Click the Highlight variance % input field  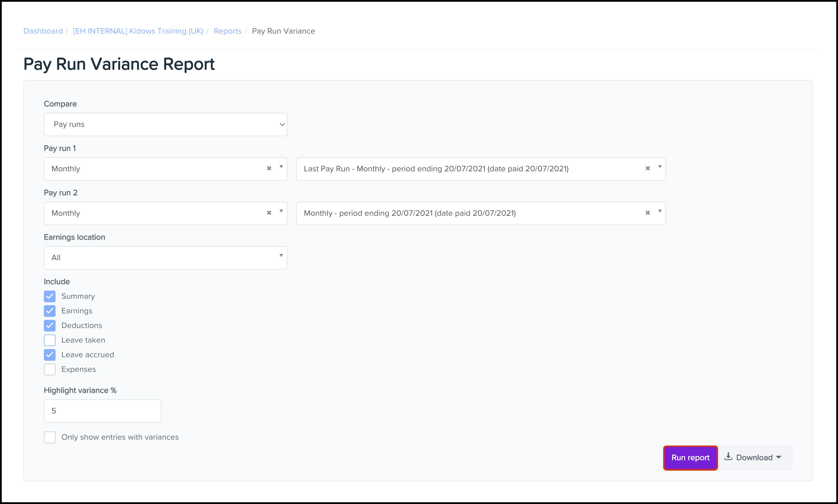point(102,411)
